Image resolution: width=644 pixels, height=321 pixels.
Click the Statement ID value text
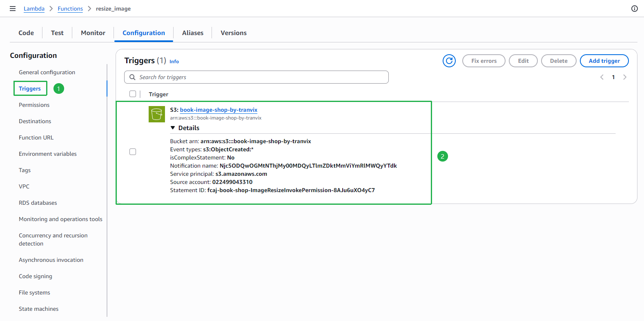pyautogui.click(x=291, y=190)
